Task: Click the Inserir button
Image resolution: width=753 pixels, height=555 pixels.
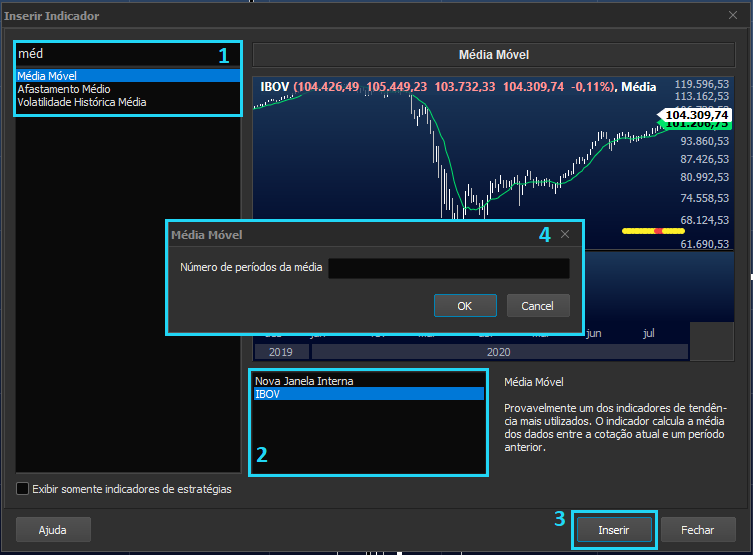Action: (614, 530)
